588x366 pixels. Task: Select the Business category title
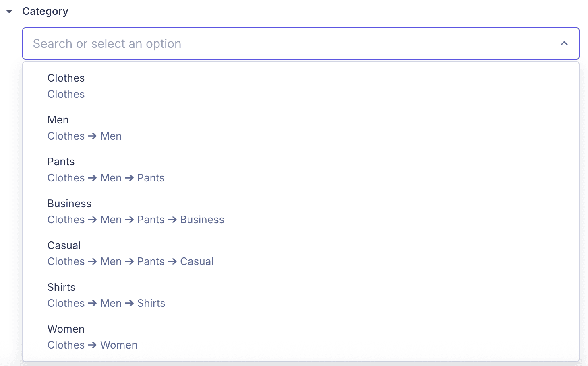(x=69, y=204)
